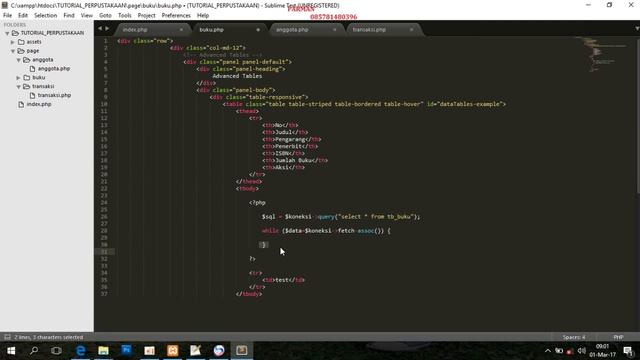Viewport: 640px width, 360px height.
Task: Click the anggota folder icon in sidebar
Action: tap(27, 60)
